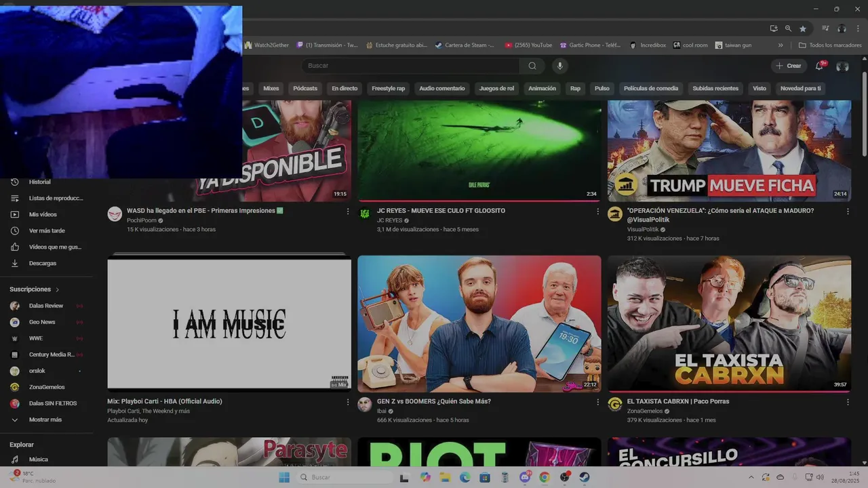Open the Todos los marcadores folder
The height and width of the screenshot is (488, 868).
point(830,45)
